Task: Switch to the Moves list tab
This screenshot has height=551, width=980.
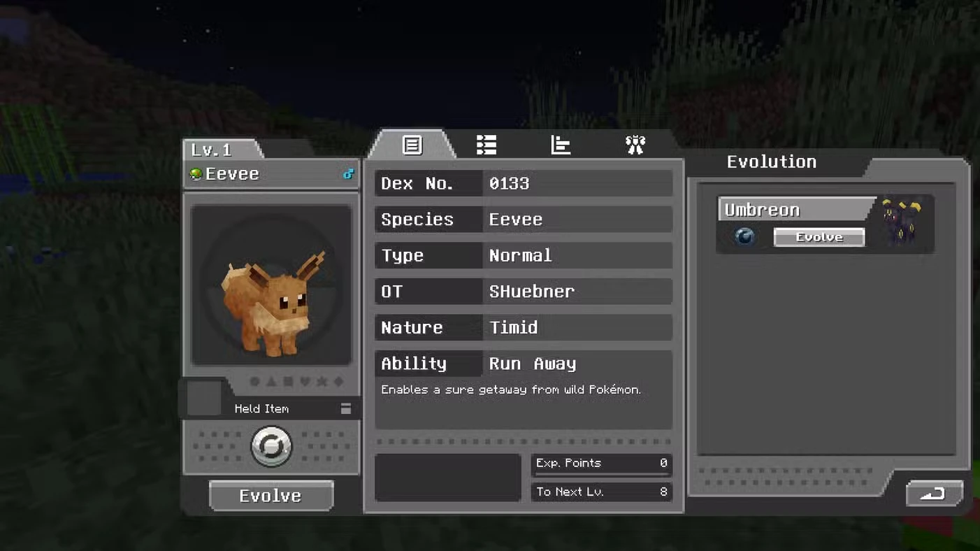Action: (x=487, y=145)
